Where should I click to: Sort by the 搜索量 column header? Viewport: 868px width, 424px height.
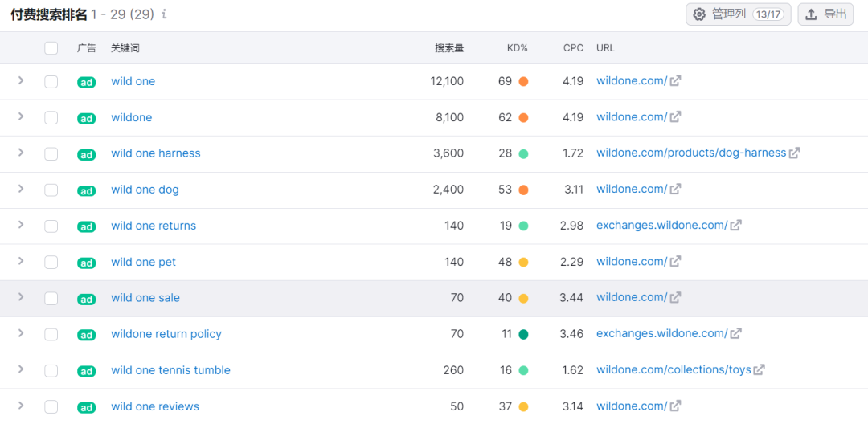[448, 48]
